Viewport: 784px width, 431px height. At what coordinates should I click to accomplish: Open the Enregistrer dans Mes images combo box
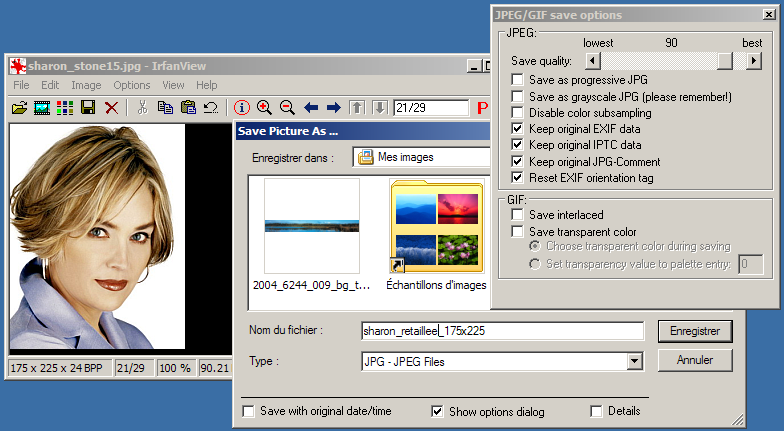pyautogui.click(x=421, y=157)
